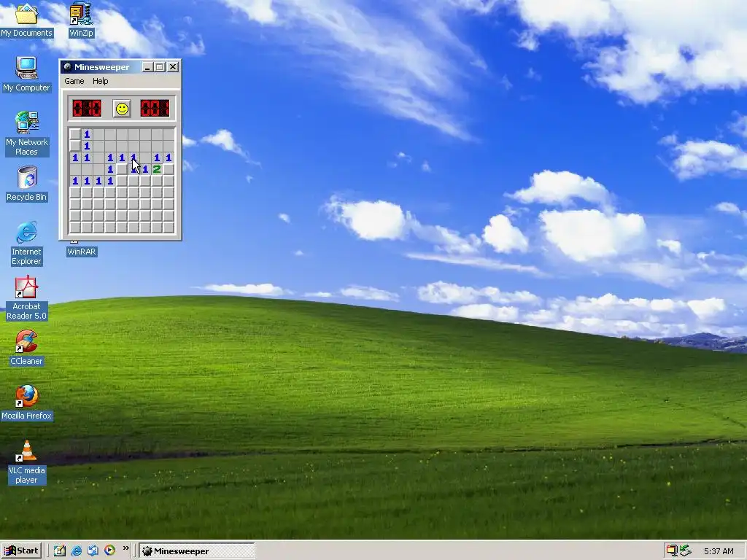Uncover the covered square right of the green 2
This screenshot has width=747, height=560.
tap(169, 169)
